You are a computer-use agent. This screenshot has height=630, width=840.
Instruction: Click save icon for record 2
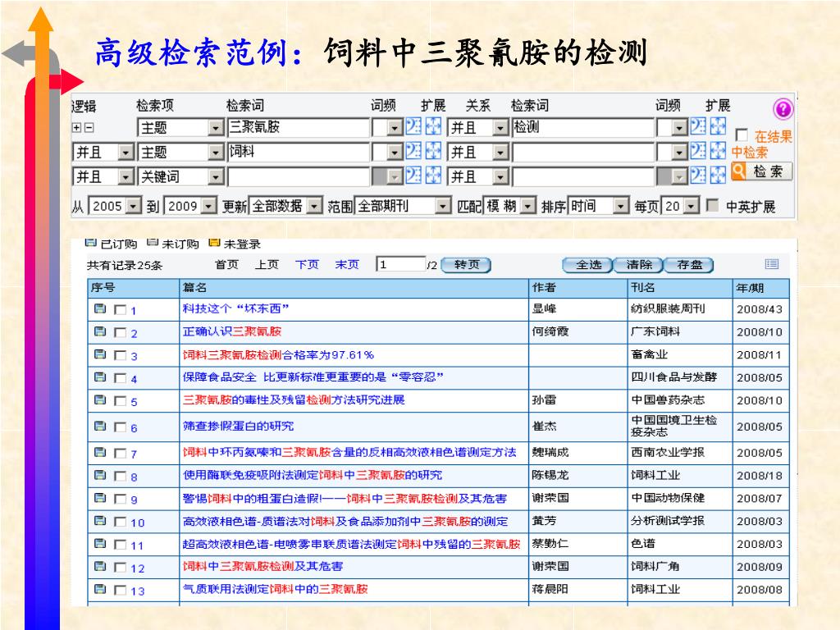point(100,331)
